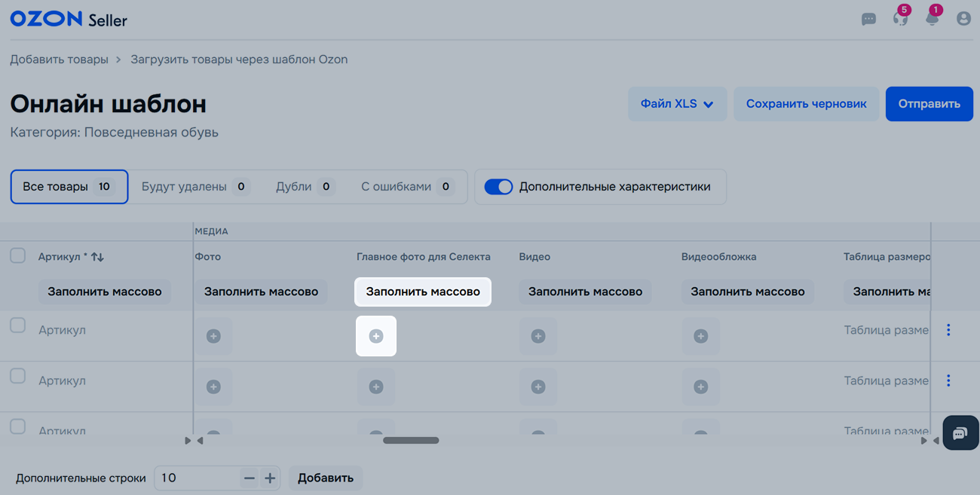Open support headset icon with badge 5
The image size is (980, 495).
[x=900, y=19]
